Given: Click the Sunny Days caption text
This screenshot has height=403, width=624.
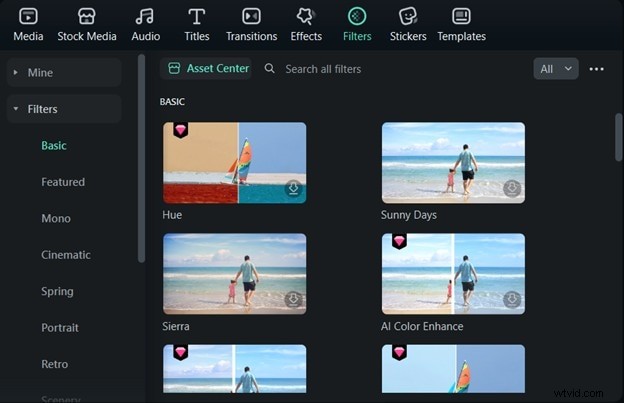Looking at the screenshot, I should 409,215.
